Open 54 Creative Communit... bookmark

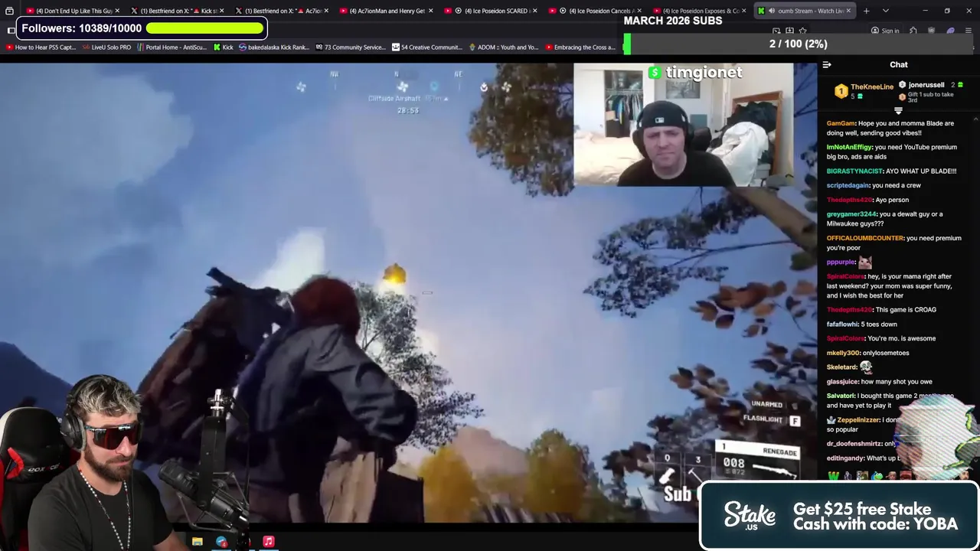click(x=426, y=47)
